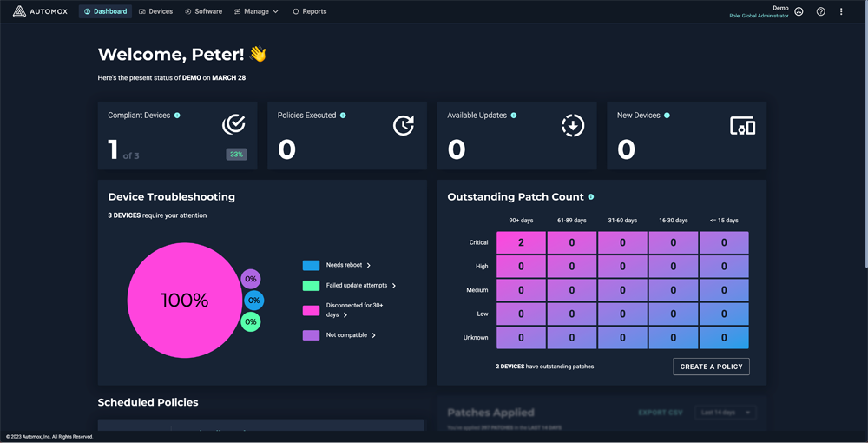Click the purple Not compatible swatch
The image size is (868, 443).
(311, 335)
